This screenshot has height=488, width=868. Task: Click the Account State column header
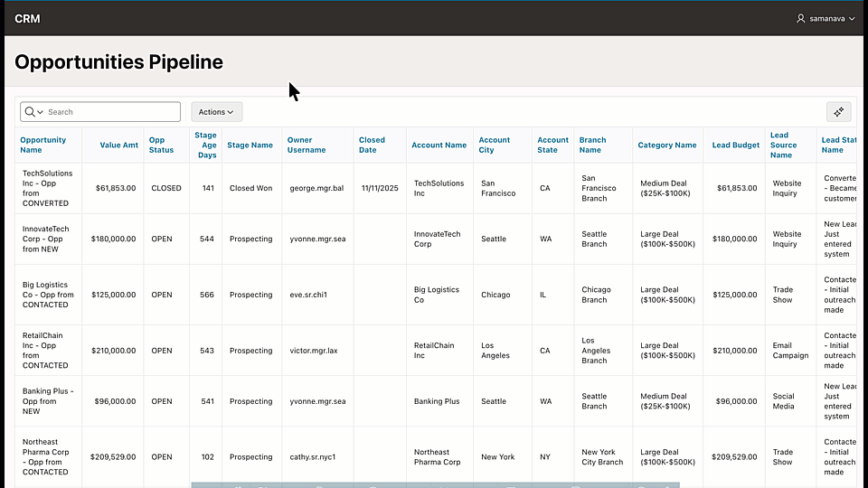click(x=552, y=145)
